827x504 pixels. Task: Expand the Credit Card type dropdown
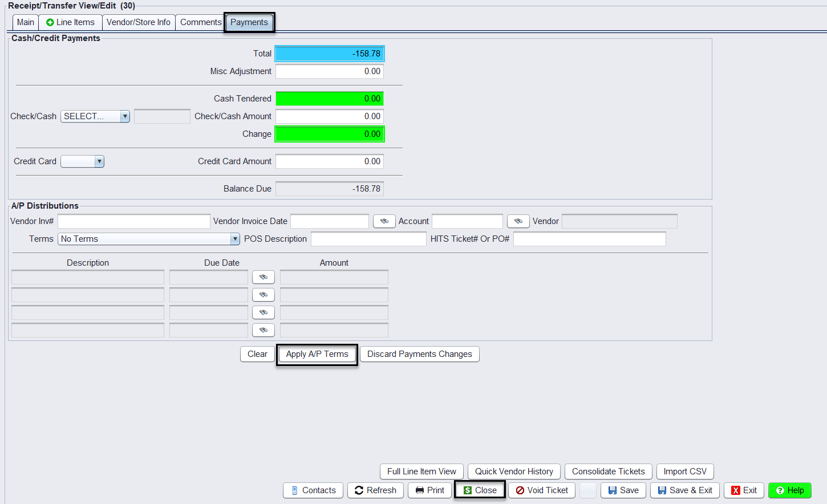pos(83,161)
